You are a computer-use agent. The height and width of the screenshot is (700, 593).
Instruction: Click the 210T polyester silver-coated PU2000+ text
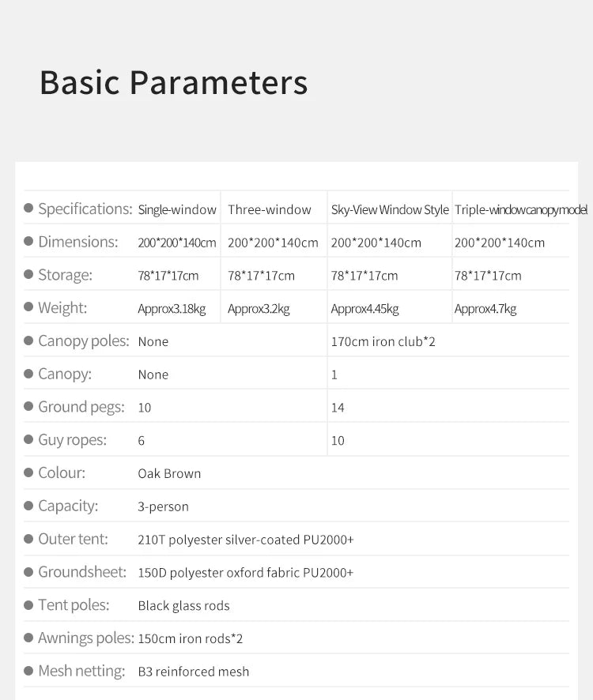[246, 540]
